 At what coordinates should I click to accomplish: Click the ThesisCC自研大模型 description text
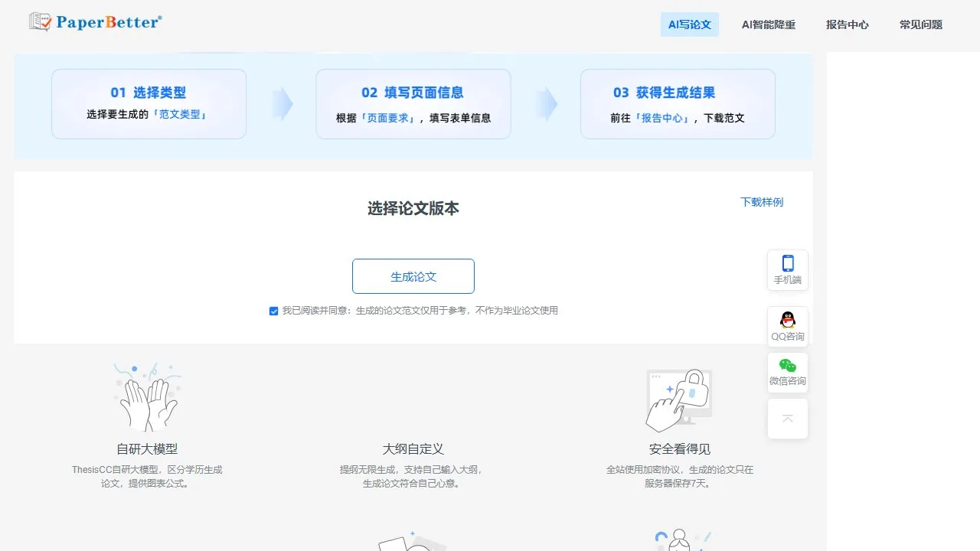(147, 477)
